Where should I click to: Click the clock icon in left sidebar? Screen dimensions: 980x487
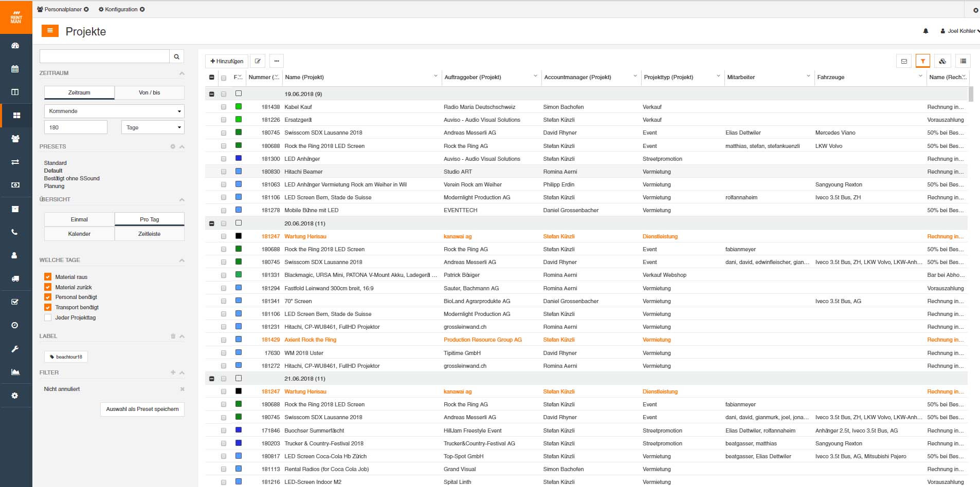coord(15,325)
